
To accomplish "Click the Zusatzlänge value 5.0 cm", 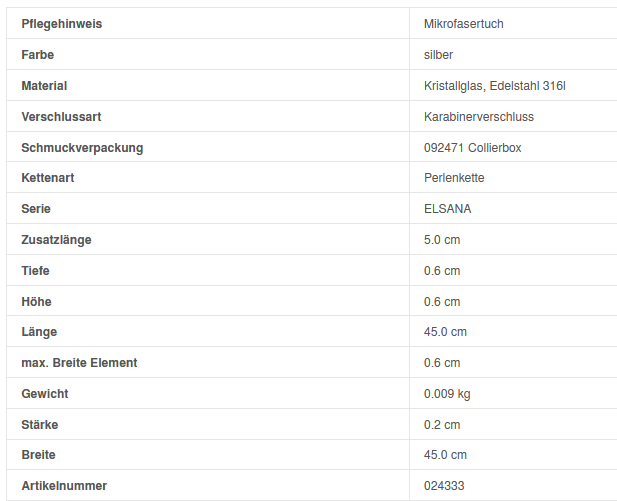I will (442, 240).
